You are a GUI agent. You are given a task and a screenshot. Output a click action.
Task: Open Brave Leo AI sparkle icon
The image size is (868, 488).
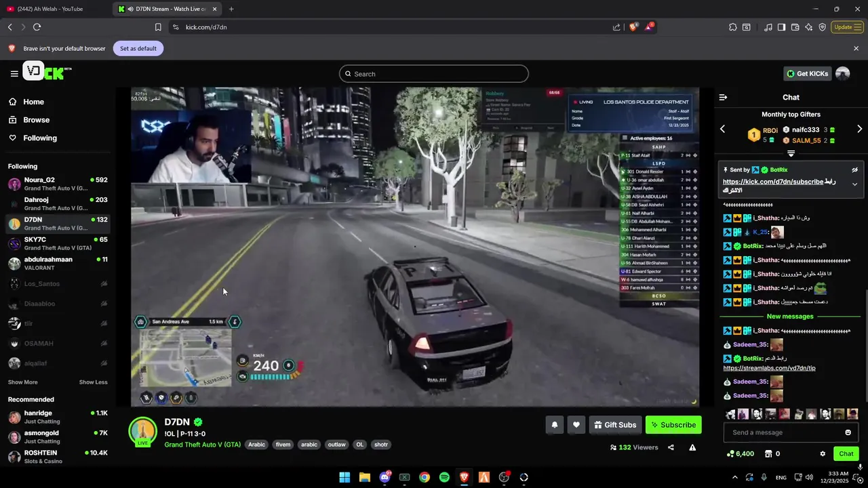click(x=808, y=27)
